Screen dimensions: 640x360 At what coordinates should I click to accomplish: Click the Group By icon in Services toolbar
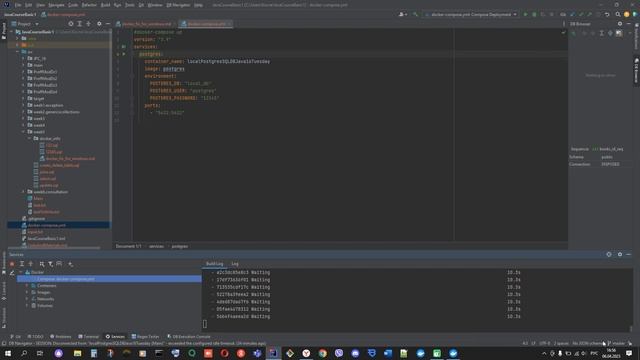(x=42, y=264)
